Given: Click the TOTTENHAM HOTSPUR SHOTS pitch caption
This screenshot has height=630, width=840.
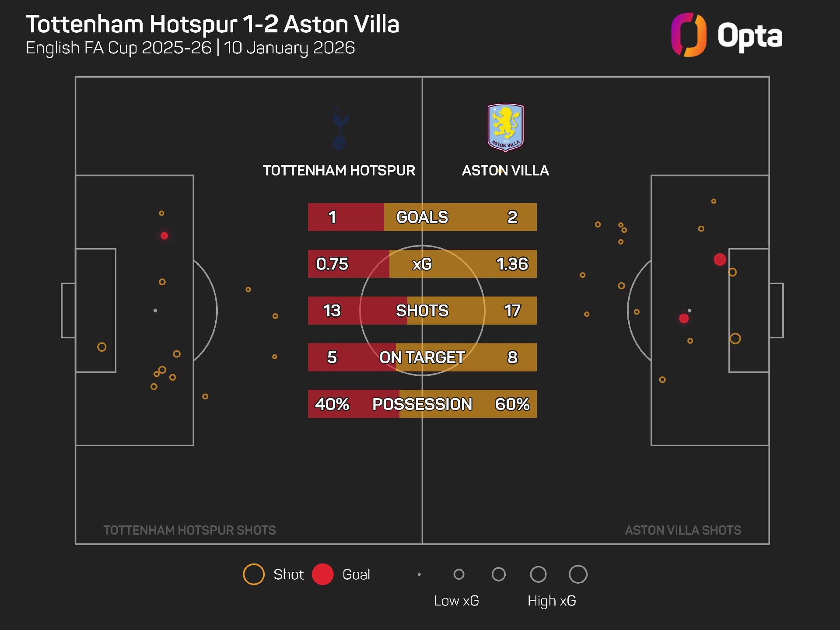Looking at the screenshot, I should [x=189, y=530].
